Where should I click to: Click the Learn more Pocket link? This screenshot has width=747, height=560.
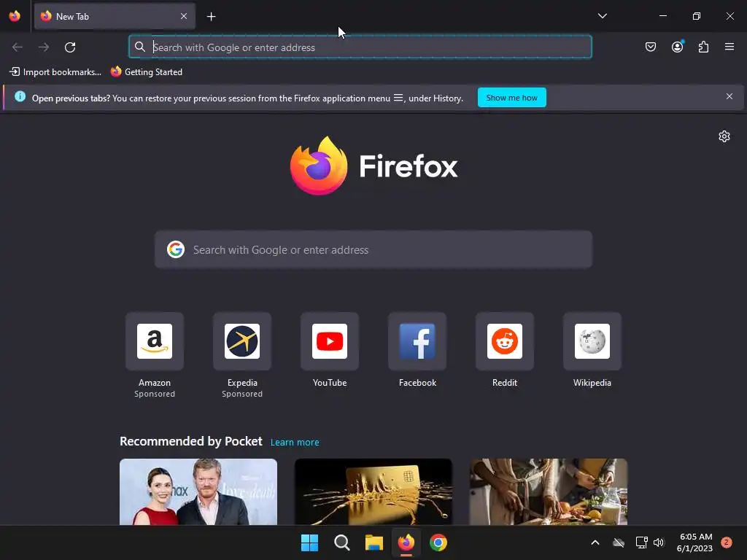tap(295, 443)
